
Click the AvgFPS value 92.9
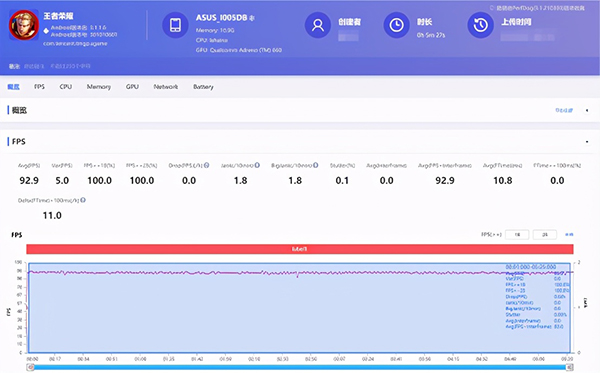click(x=29, y=181)
